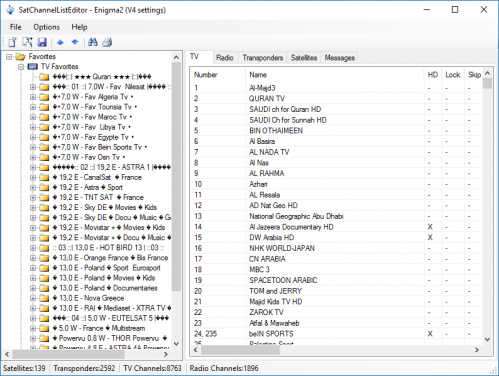Expand the 5,0 W France Multistream folder
The image size is (499, 376).
pos(33,328)
